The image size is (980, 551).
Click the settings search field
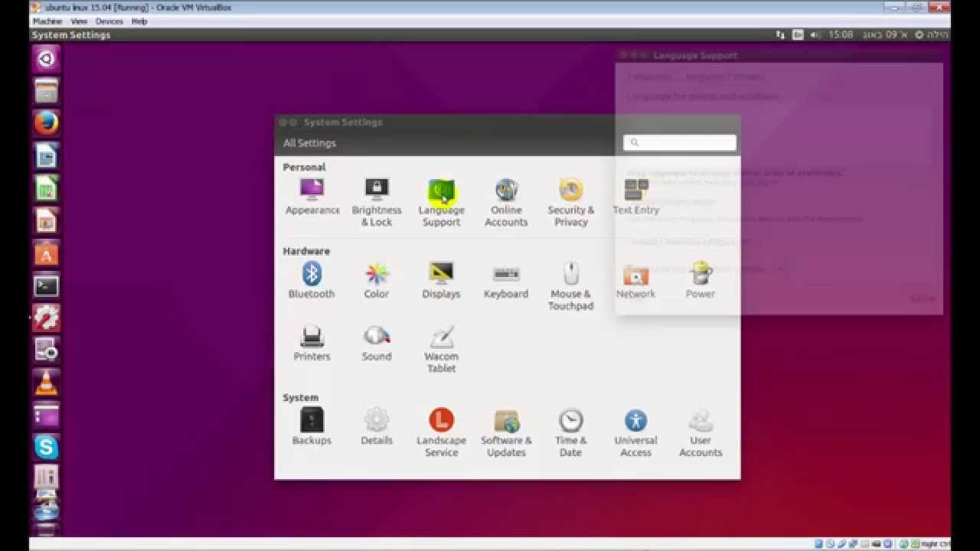pos(680,142)
